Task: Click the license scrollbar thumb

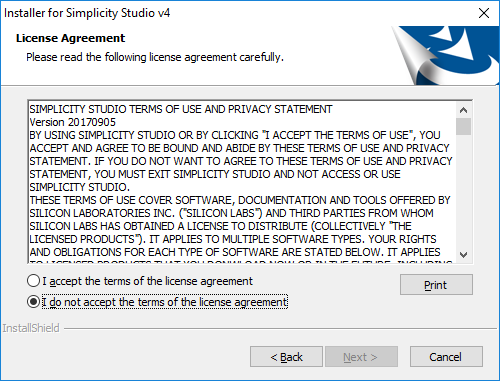Action: pos(463,126)
